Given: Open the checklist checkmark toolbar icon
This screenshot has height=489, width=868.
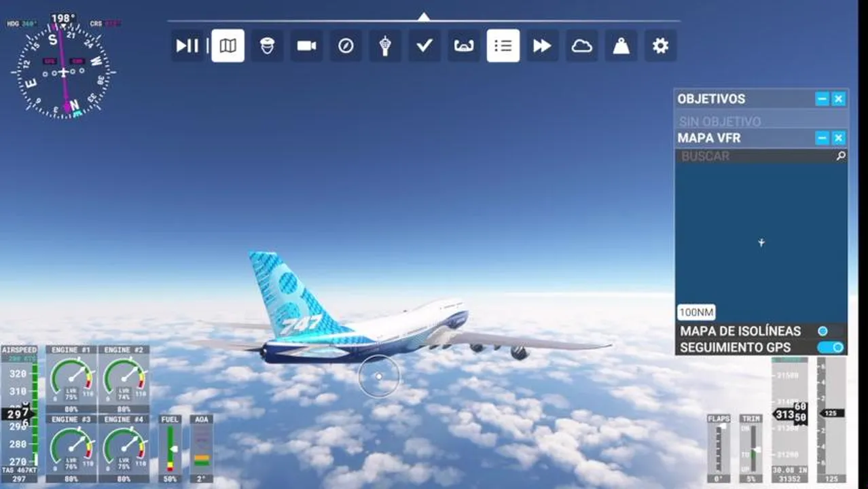Looking at the screenshot, I should coord(424,46).
